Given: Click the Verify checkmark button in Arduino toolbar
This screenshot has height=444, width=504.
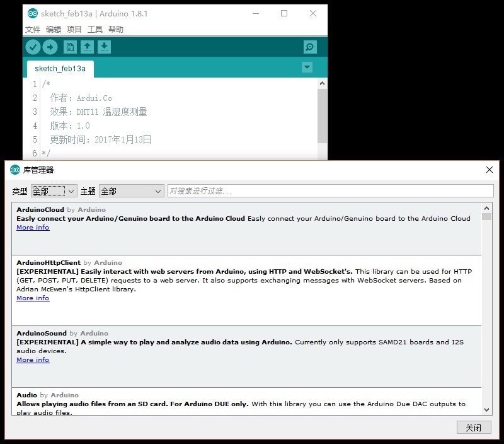Looking at the screenshot, I should (x=33, y=47).
